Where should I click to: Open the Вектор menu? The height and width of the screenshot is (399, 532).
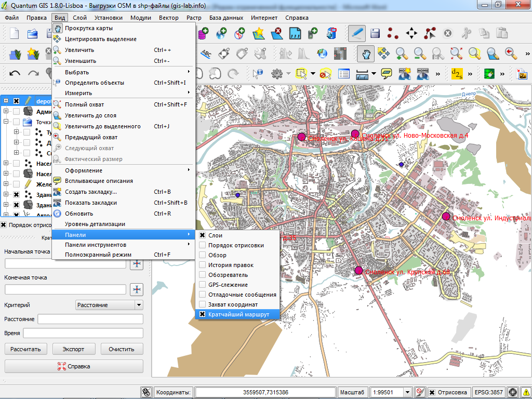(x=169, y=18)
